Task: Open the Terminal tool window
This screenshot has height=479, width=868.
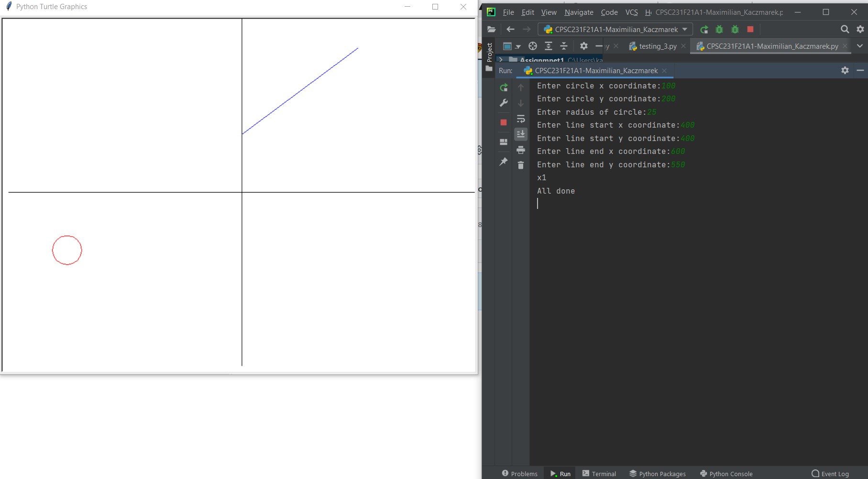Action: tap(599, 474)
